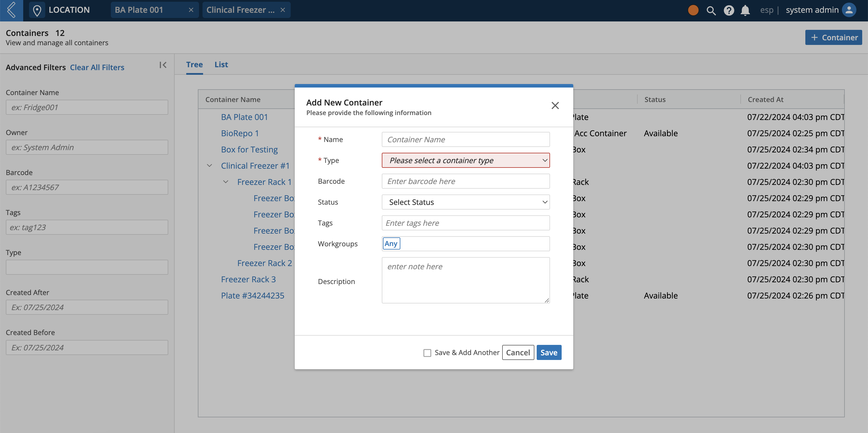Click the Created After filter field
Viewport: 868px width, 433px height.
click(87, 308)
